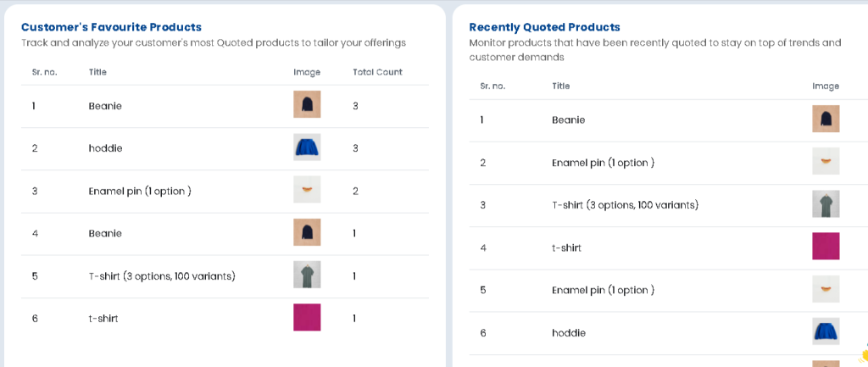868x367 pixels.
Task: Click the Customer's Favourite Products heading
Action: pos(111,27)
